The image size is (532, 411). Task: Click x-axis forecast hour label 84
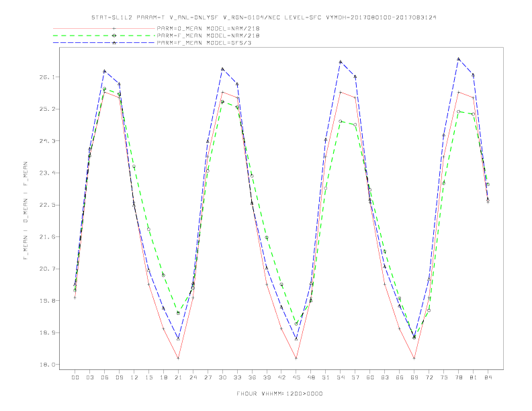click(x=488, y=377)
